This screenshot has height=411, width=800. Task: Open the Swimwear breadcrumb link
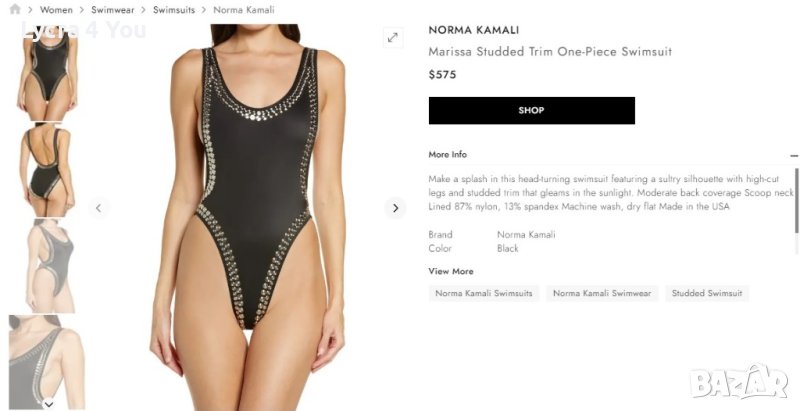[x=112, y=10]
